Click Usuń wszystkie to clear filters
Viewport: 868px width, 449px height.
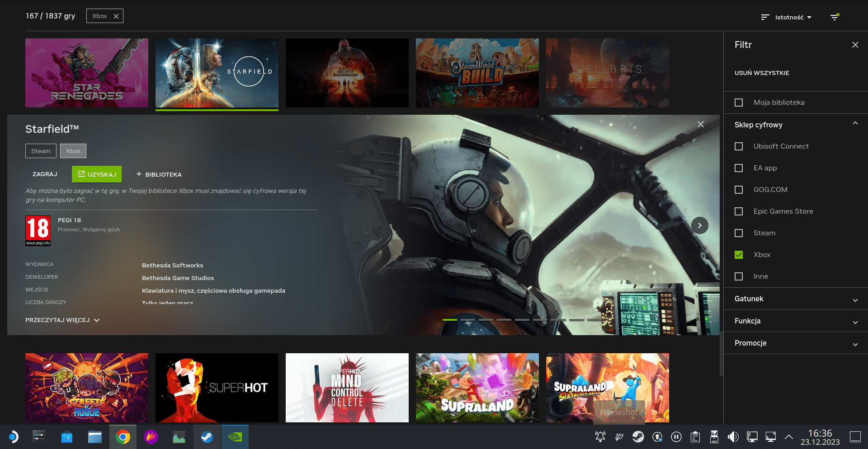pos(762,73)
